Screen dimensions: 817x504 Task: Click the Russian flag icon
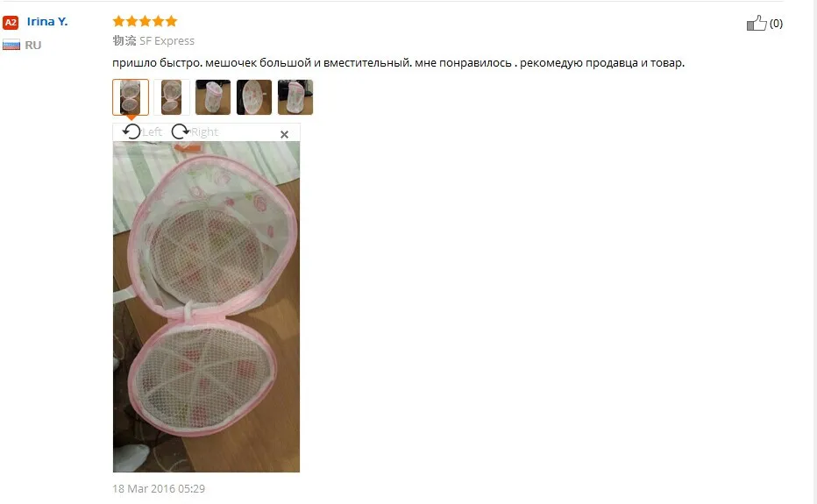tap(11, 45)
